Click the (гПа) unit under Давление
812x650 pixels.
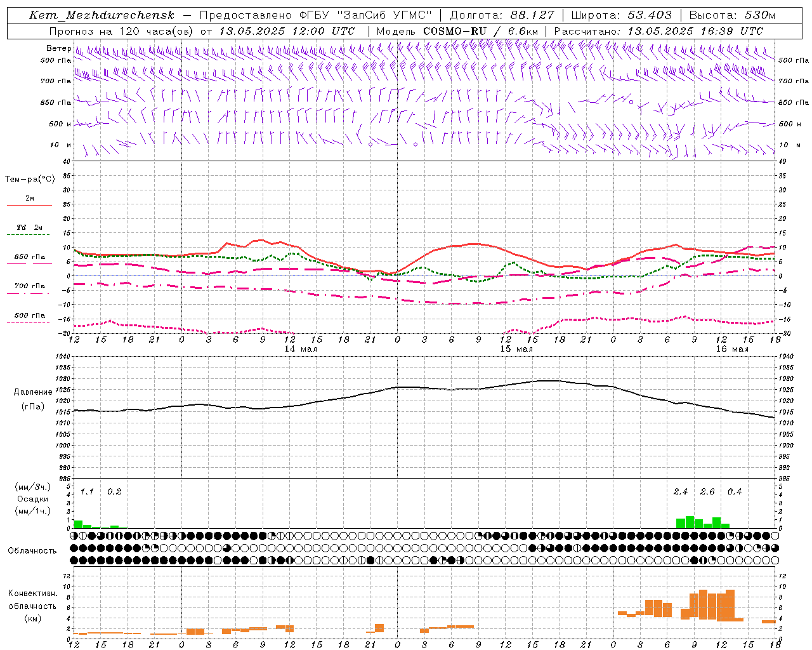pyautogui.click(x=33, y=407)
